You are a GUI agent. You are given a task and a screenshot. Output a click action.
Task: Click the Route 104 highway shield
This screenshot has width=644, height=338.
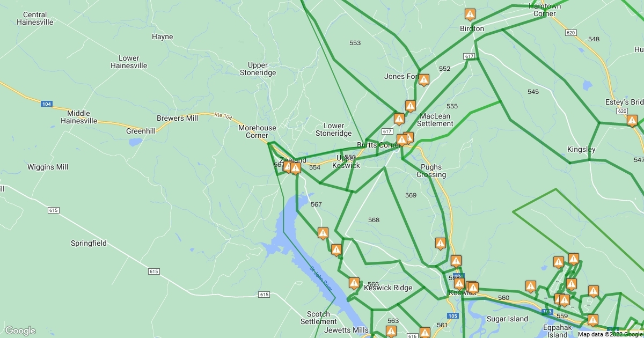tap(47, 104)
